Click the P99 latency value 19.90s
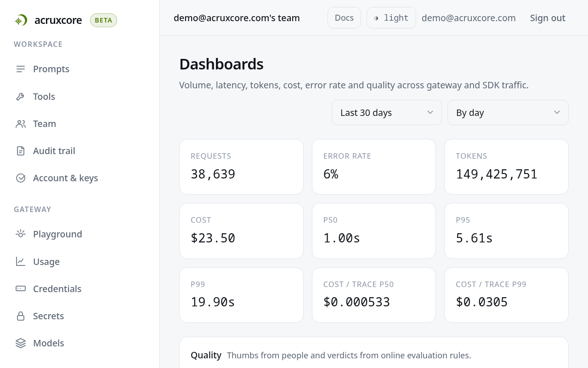588x368 pixels. pyautogui.click(x=213, y=302)
